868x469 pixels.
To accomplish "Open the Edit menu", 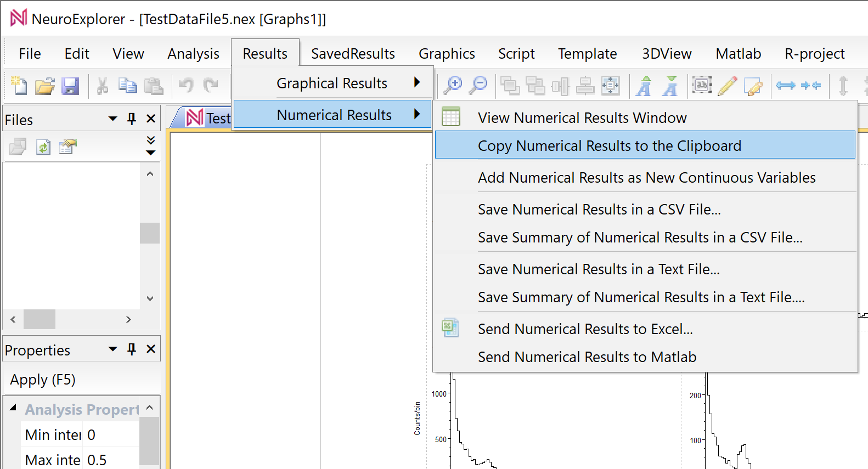I will [x=77, y=54].
